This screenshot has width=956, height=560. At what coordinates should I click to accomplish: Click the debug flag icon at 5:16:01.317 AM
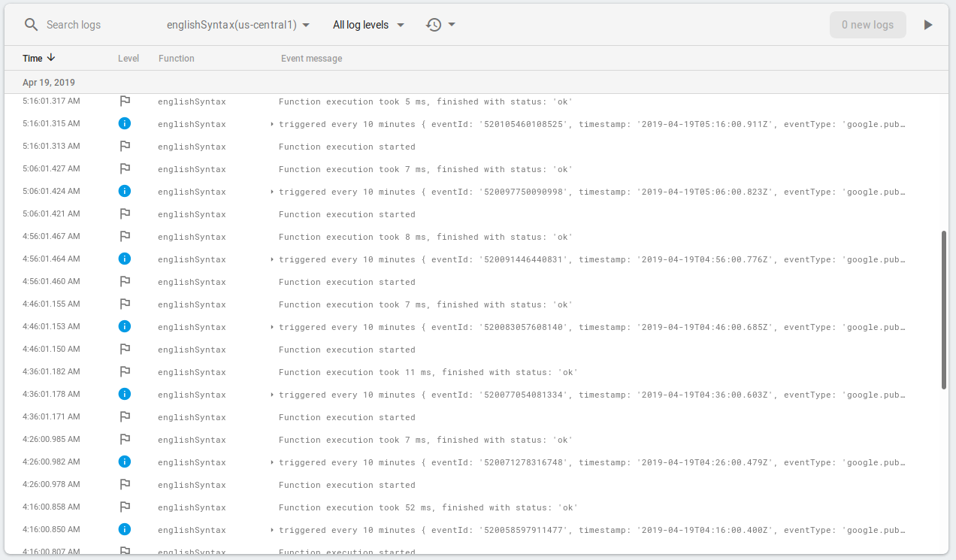125,101
